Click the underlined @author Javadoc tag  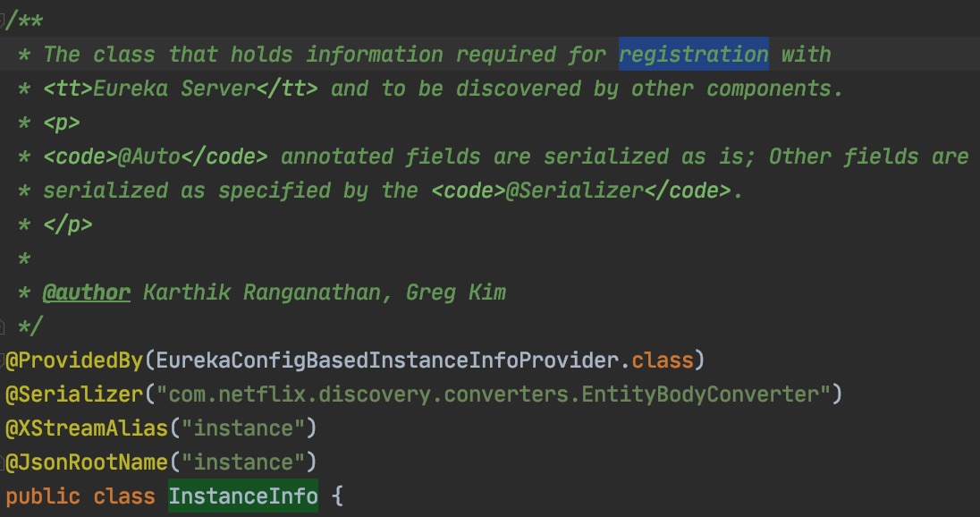click(87, 292)
